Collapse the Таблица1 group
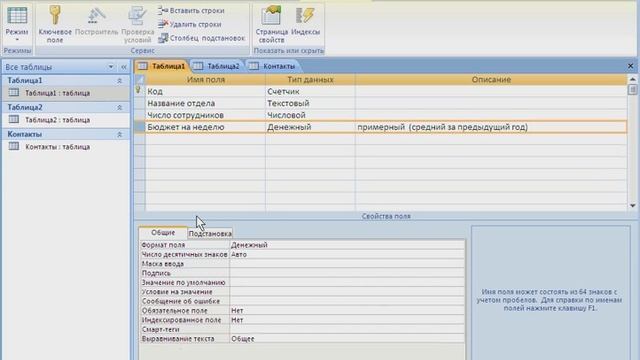The image size is (640, 360). pos(120,81)
